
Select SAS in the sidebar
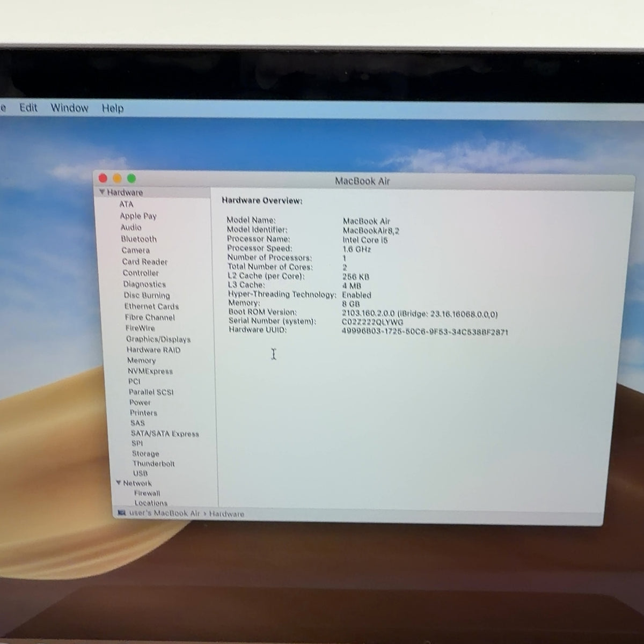137,423
